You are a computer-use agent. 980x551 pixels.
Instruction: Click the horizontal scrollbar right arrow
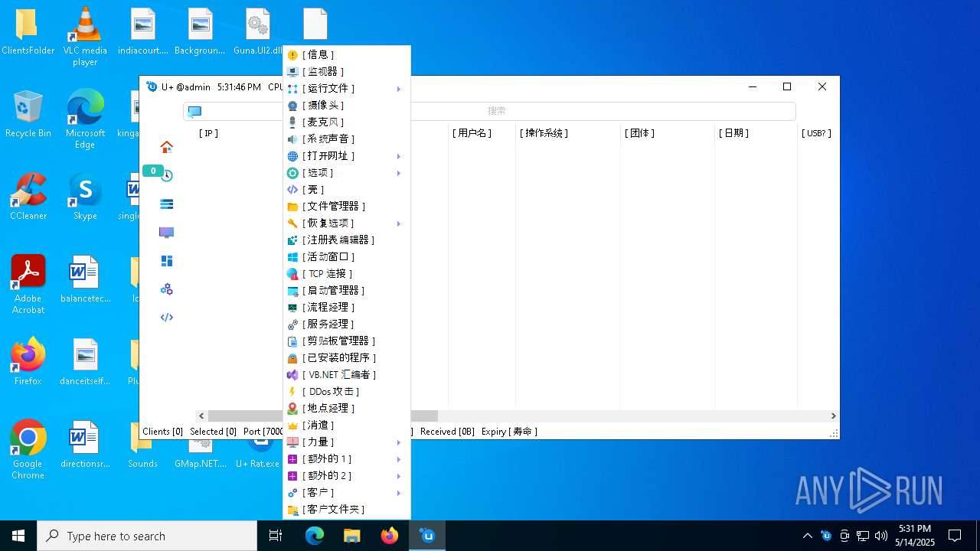click(833, 416)
